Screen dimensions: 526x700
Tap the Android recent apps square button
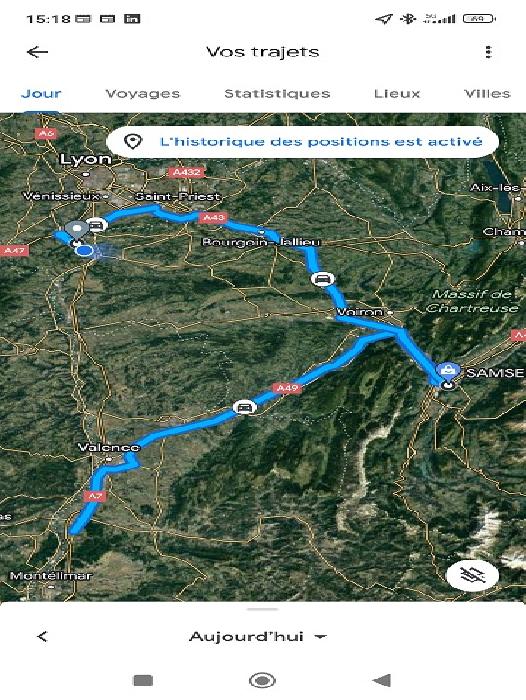[x=143, y=680]
